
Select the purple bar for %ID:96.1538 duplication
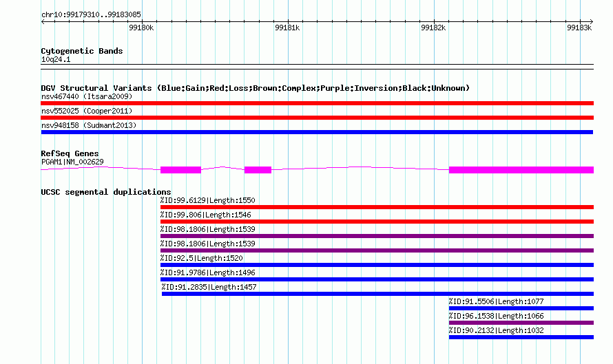coord(521,323)
